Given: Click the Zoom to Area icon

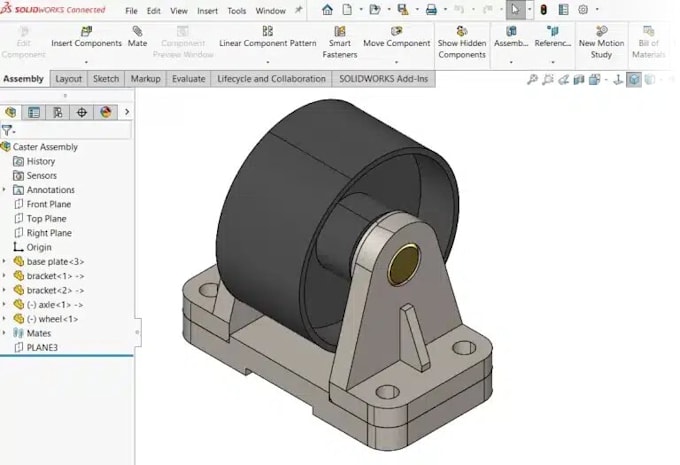Looking at the screenshot, I should (548, 79).
